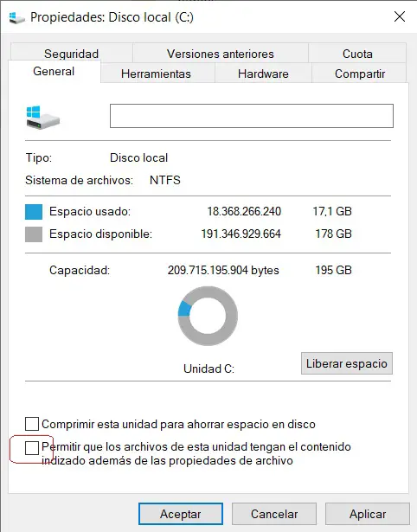The height and width of the screenshot is (532, 417).
Task: Click the Liberar espacio button
Action: tap(347, 363)
